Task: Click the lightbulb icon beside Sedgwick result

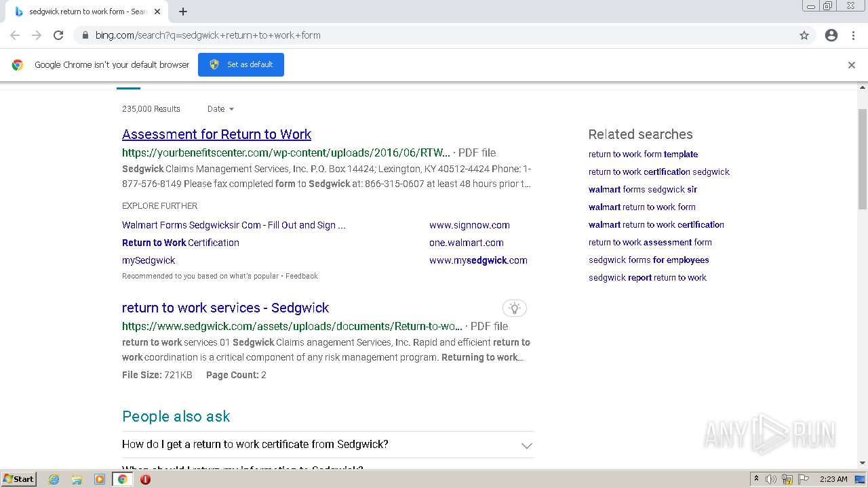Action: (515, 308)
